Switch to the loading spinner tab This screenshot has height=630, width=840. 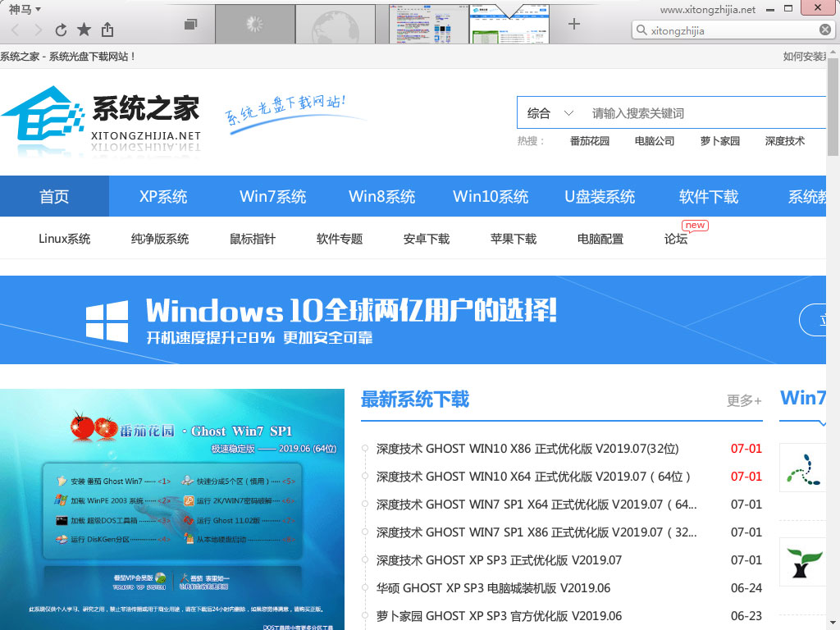[x=254, y=24]
